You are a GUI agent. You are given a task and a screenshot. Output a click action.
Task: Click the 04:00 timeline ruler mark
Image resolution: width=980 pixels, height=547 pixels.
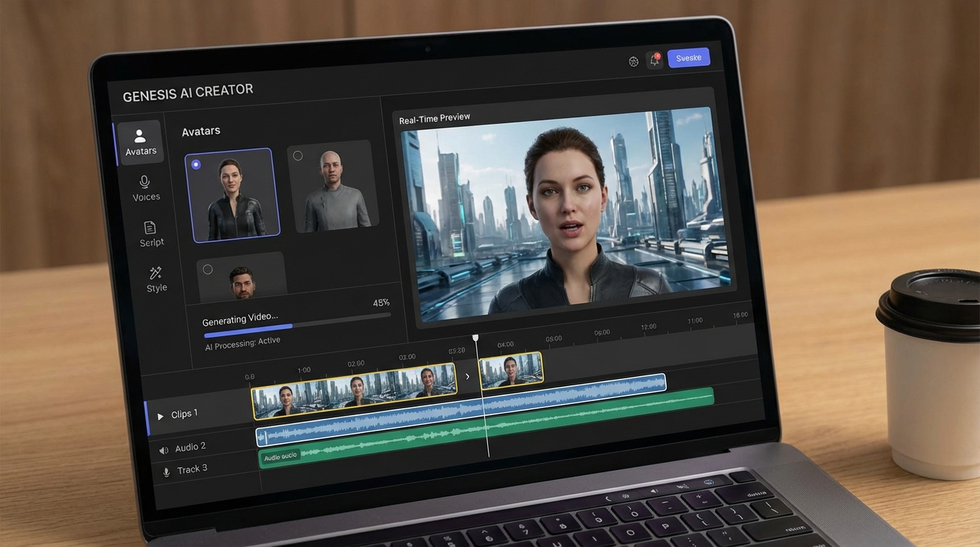tap(506, 345)
